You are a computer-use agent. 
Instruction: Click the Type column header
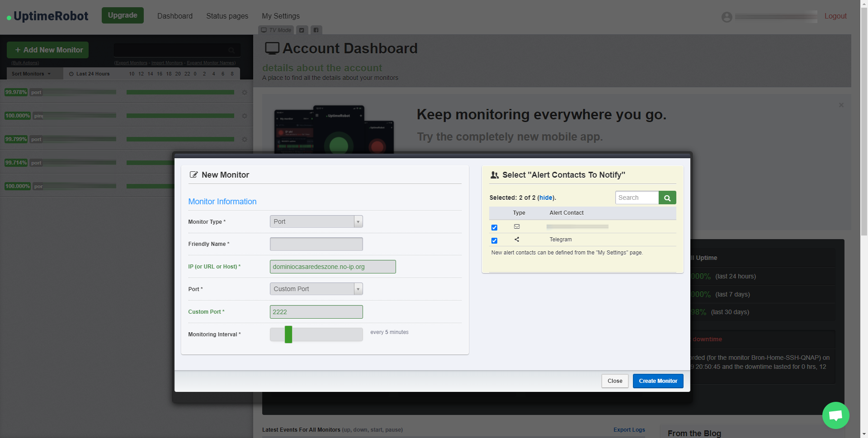[x=519, y=213]
